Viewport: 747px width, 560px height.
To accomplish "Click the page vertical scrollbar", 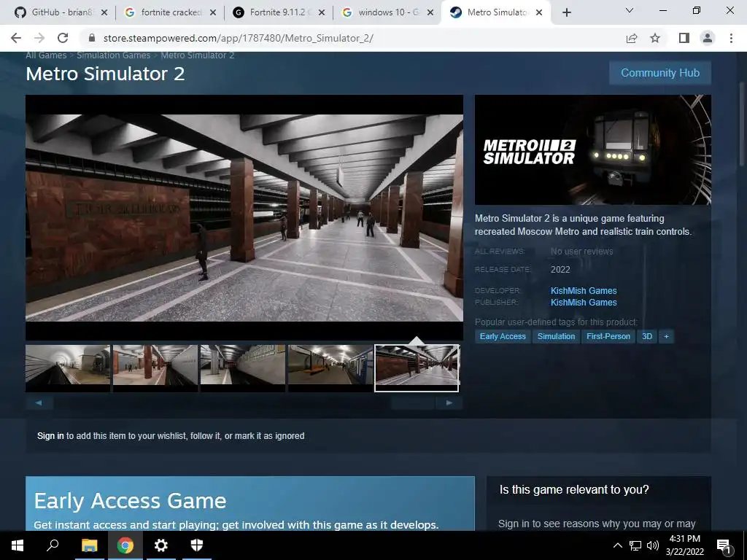I will 742,124.
